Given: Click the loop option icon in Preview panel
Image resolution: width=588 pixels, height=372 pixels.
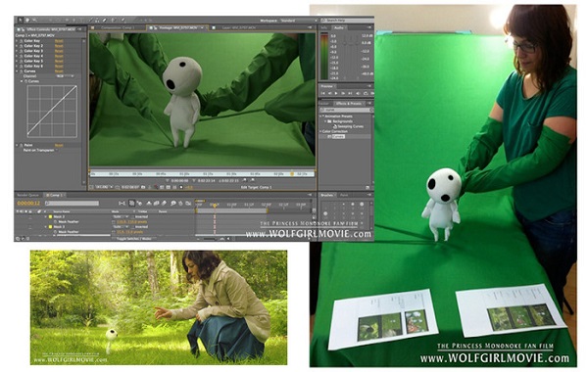Looking at the screenshot, I should click(366, 93).
